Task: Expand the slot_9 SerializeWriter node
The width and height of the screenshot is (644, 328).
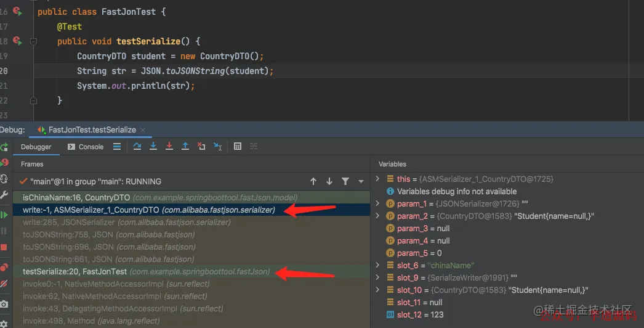Action: pos(378,277)
